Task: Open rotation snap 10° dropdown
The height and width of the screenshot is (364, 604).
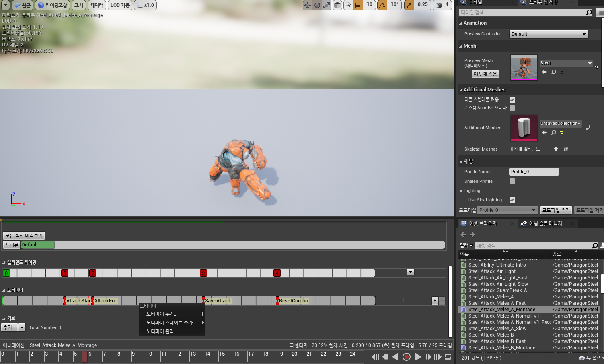Action: 394,5
